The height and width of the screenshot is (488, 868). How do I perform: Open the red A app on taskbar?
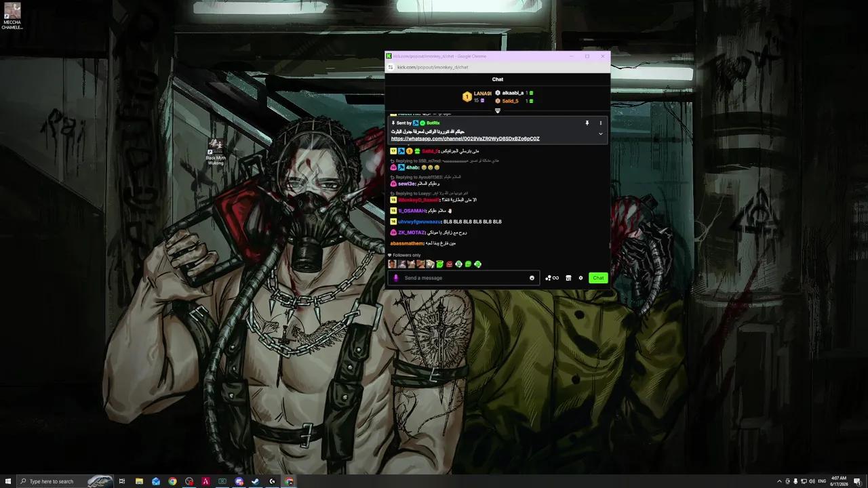[x=205, y=481]
